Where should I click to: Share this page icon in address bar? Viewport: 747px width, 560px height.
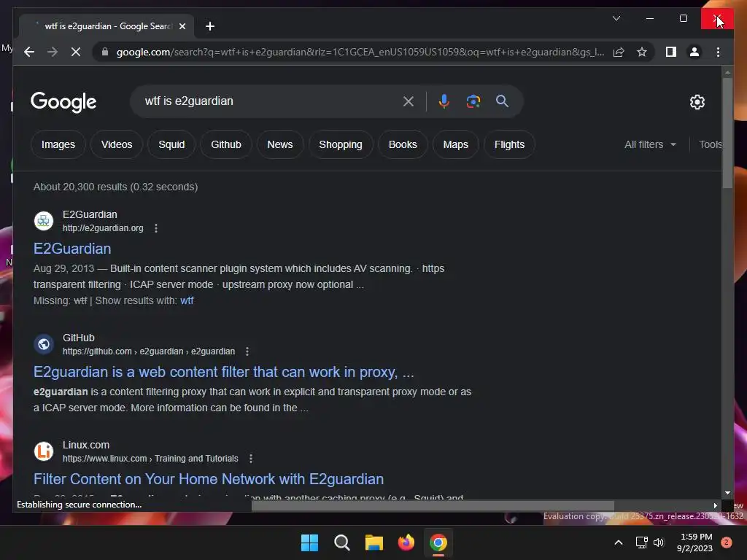click(619, 52)
